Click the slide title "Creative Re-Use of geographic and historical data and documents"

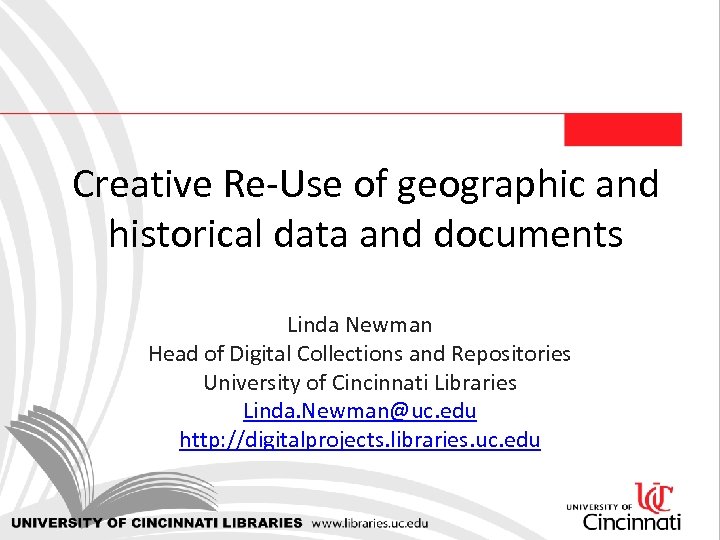pyautogui.click(x=366, y=208)
